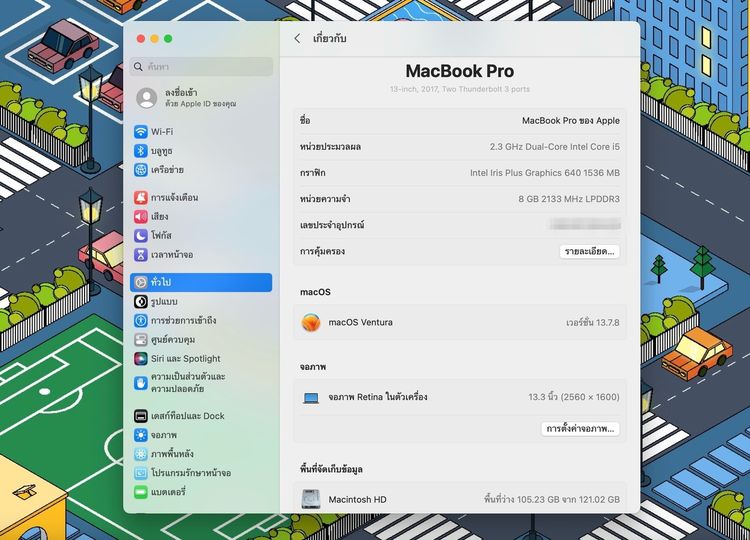Open the Network (เครือข่าย) globe icon
The width and height of the screenshot is (750, 540).
[141, 170]
